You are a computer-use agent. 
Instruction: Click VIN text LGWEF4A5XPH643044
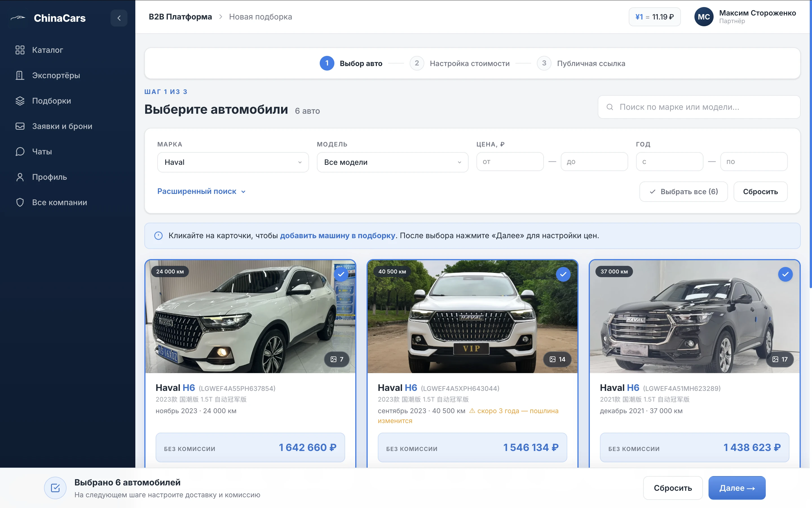point(460,388)
